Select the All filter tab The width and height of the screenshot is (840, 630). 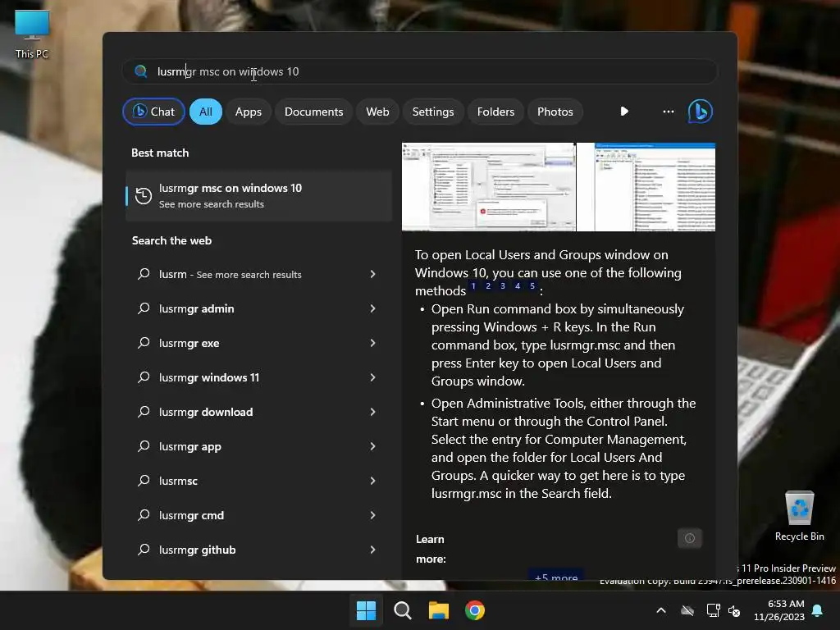(206, 112)
